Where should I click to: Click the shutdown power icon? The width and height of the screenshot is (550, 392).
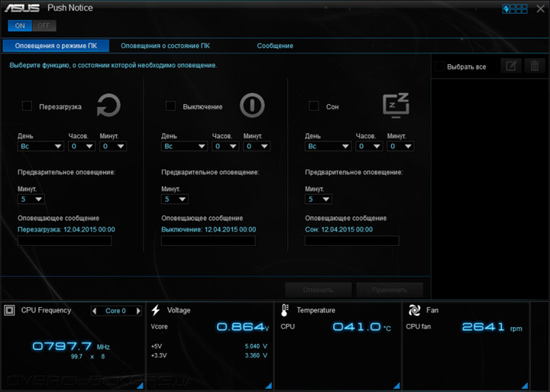252,105
